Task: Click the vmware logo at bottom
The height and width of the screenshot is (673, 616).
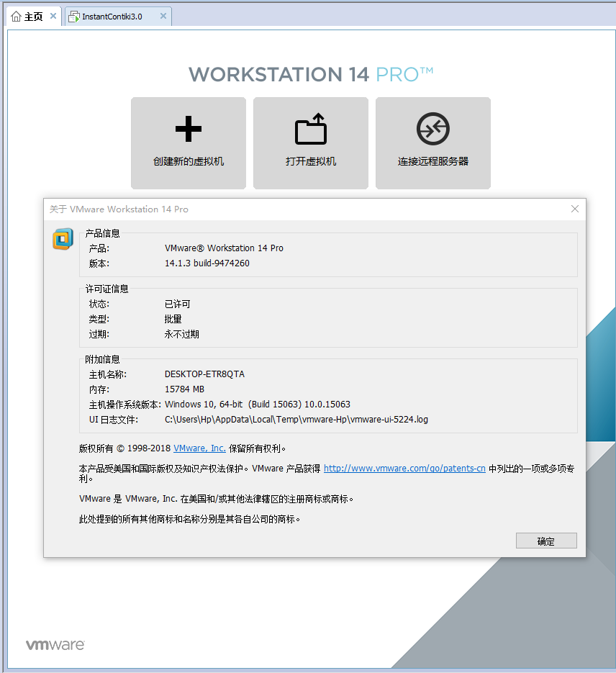Action: (55, 645)
